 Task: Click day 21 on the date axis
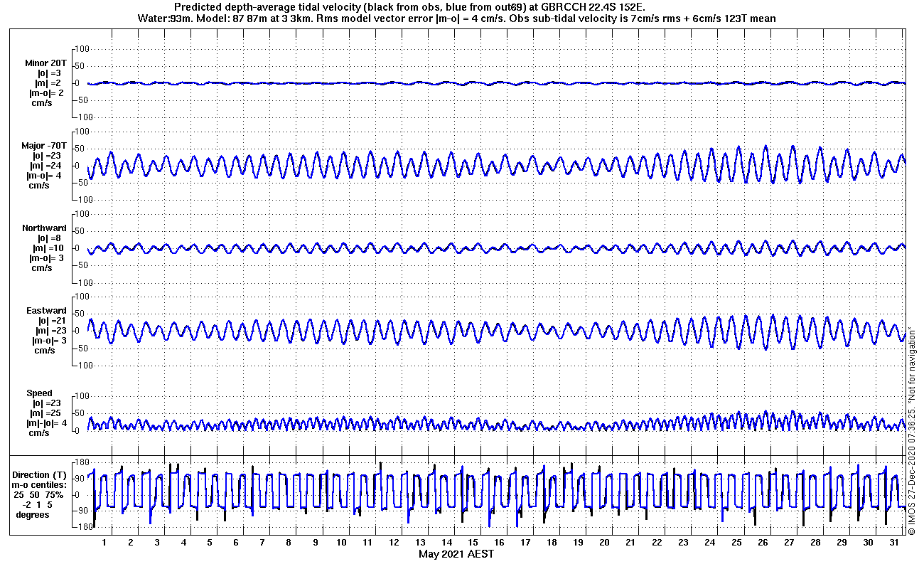pyautogui.click(x=630, y=543)
